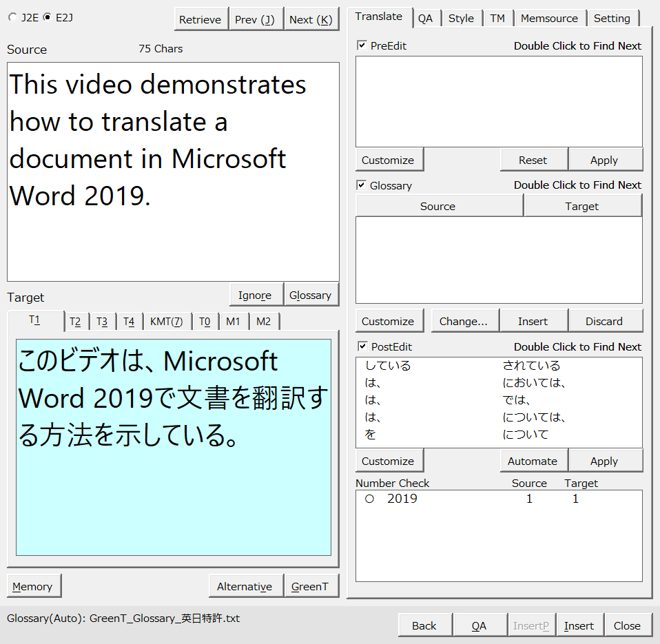Select the E2J radio button
This screenshot has width=660, height=644.
[x=47, y=18]
